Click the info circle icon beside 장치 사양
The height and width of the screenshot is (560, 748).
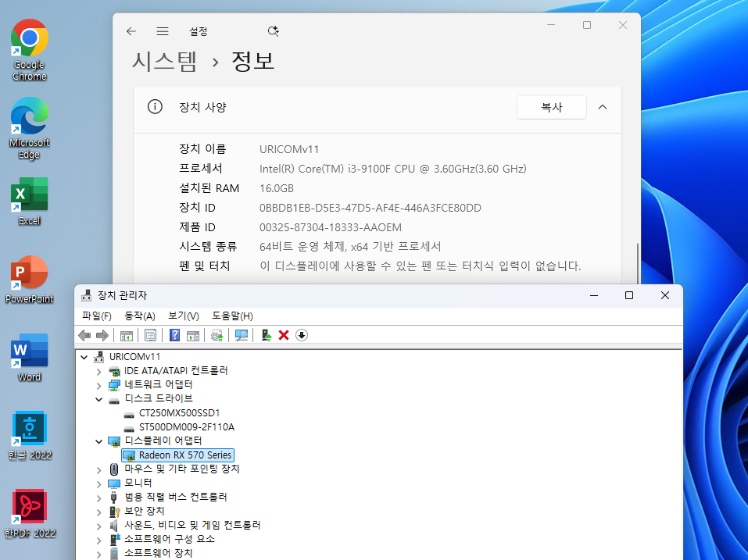155,107
